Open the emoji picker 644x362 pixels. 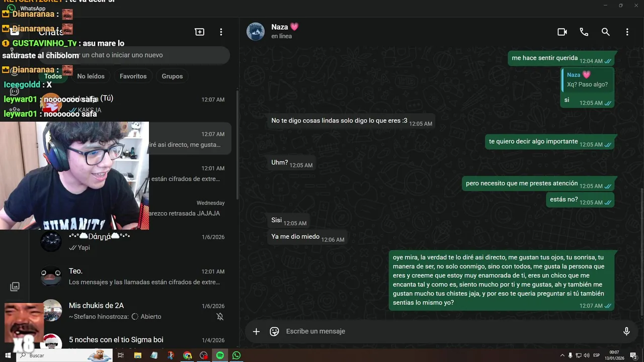pyautogui.click(x=274, y=331)
